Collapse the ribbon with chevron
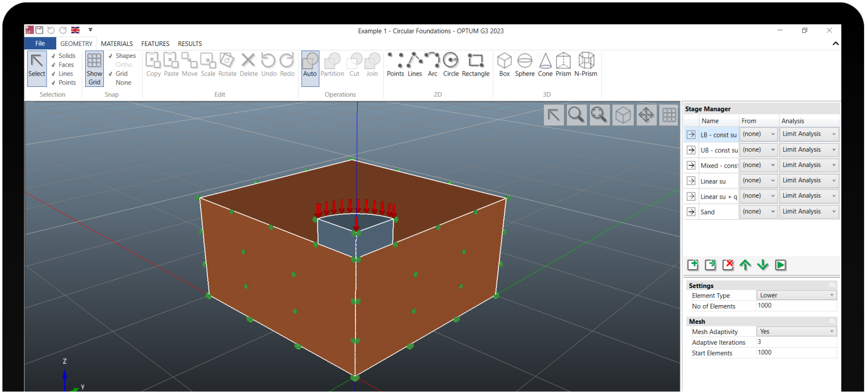 click(835, 44)
